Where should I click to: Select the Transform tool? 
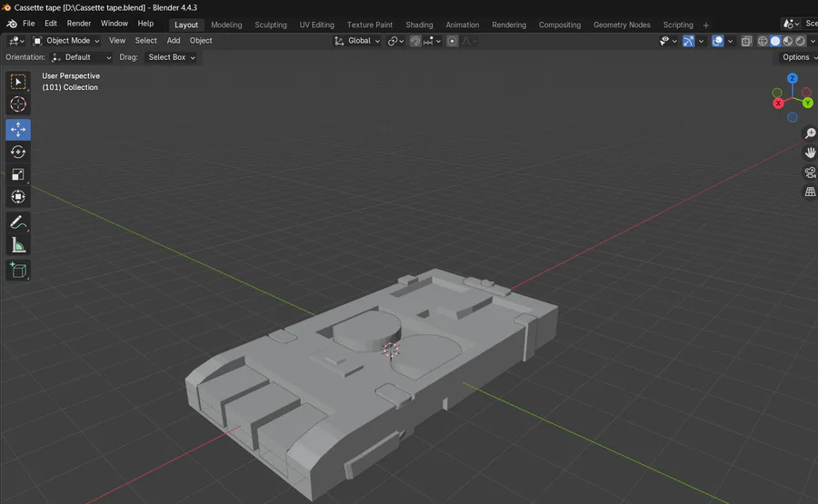pyautogui.click(x=18, y=196)
